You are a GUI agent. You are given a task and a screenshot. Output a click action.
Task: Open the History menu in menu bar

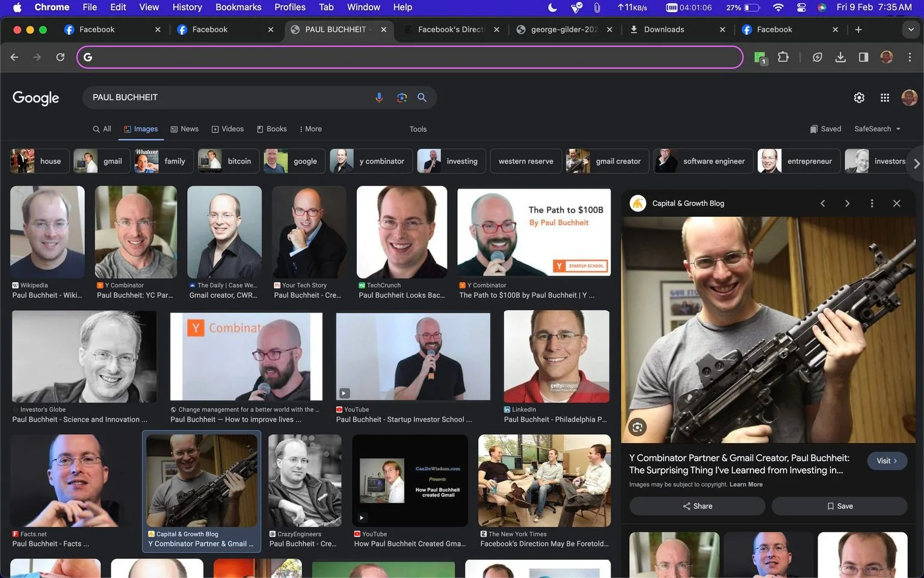187,7
